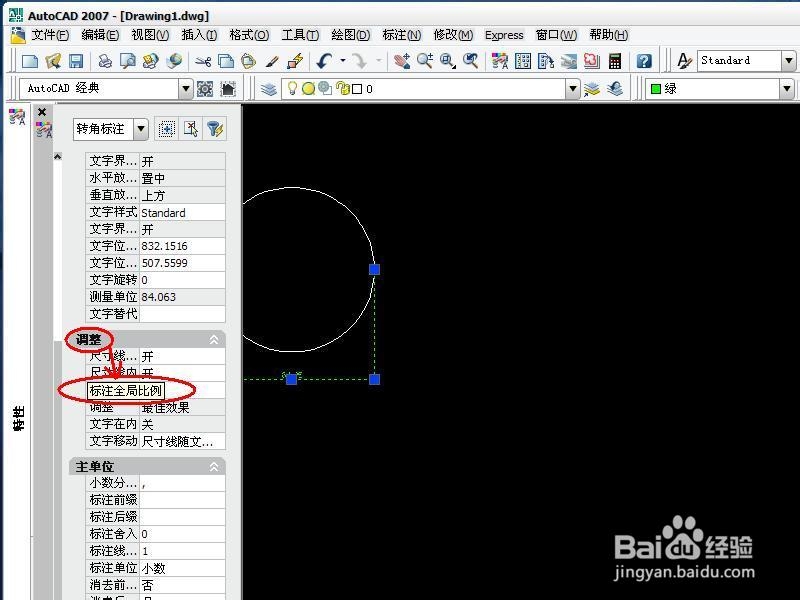
Task: Open Help question mark icon
Action: [x=644, y=61]
